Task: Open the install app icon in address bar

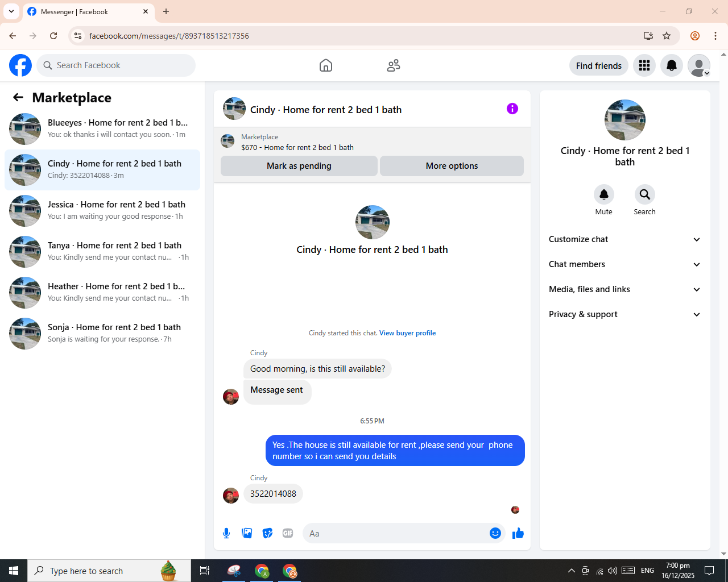Action: (648, 36)
